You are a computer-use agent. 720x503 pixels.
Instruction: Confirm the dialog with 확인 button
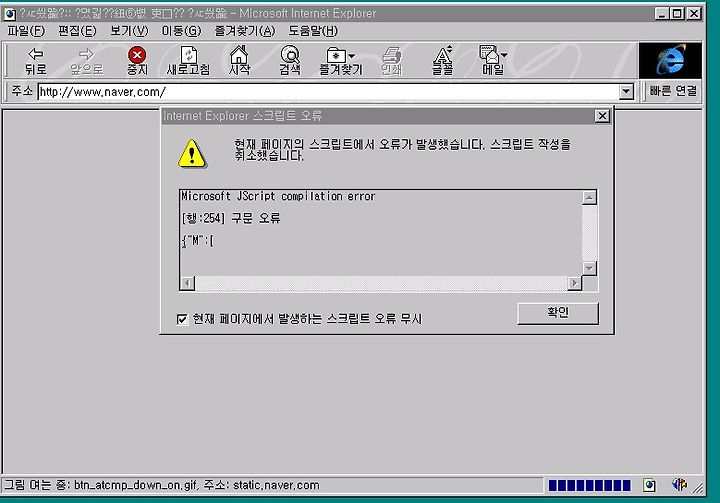pos(558,313)
